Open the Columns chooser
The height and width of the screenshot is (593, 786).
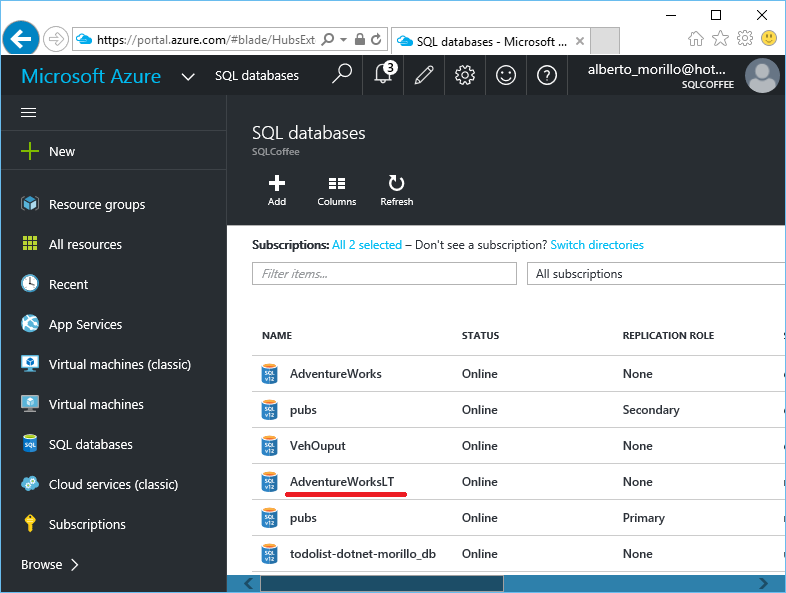click(x=336, y=190)
